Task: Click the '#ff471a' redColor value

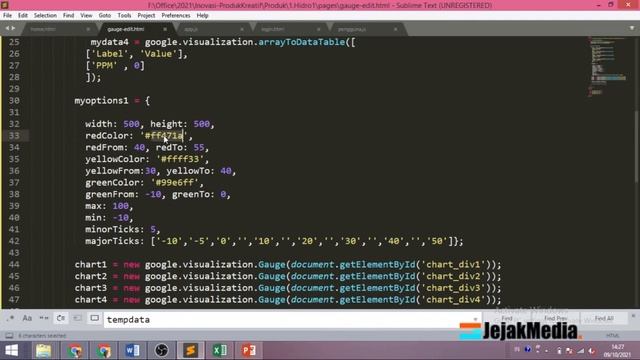Action: coord(164,136)
